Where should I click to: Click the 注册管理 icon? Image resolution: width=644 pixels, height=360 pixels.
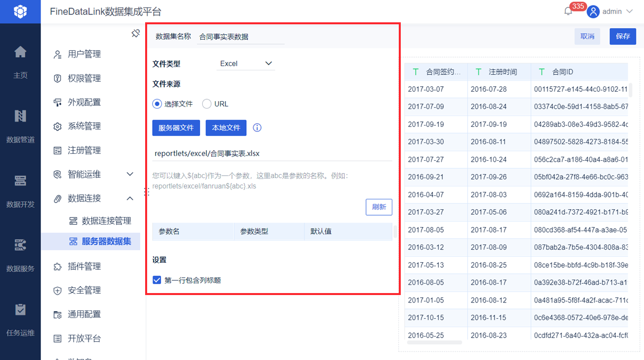[57, 150]
